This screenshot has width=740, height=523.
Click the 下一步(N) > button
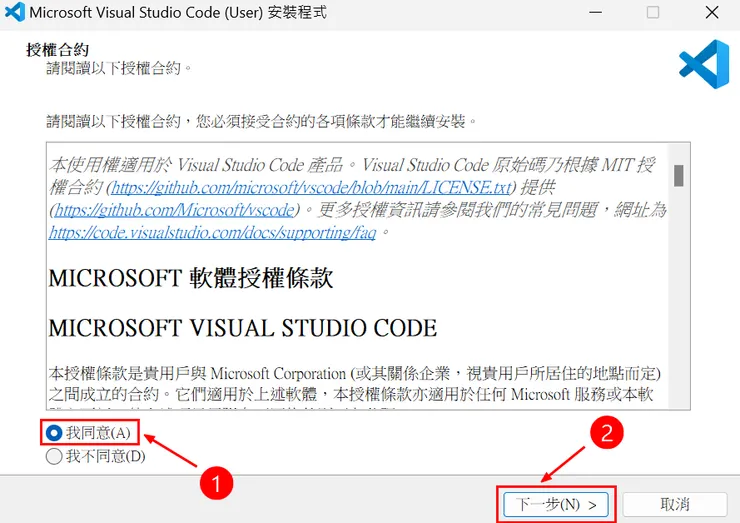[x=556, y=505]
